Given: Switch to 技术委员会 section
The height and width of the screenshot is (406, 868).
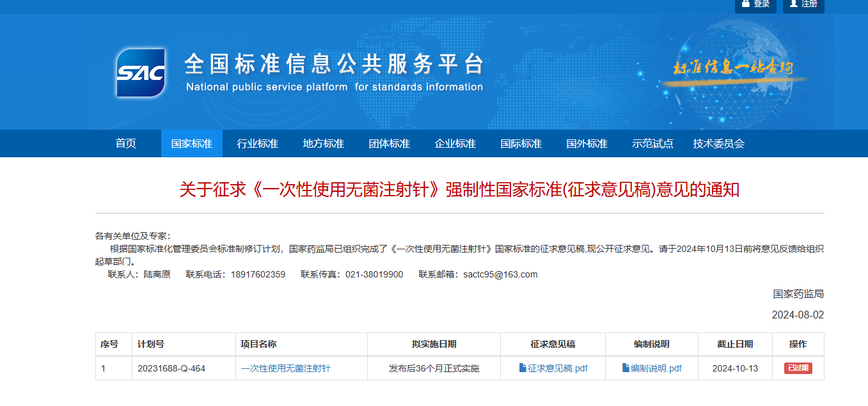Looking at the screenshot, I should (720, 143).
